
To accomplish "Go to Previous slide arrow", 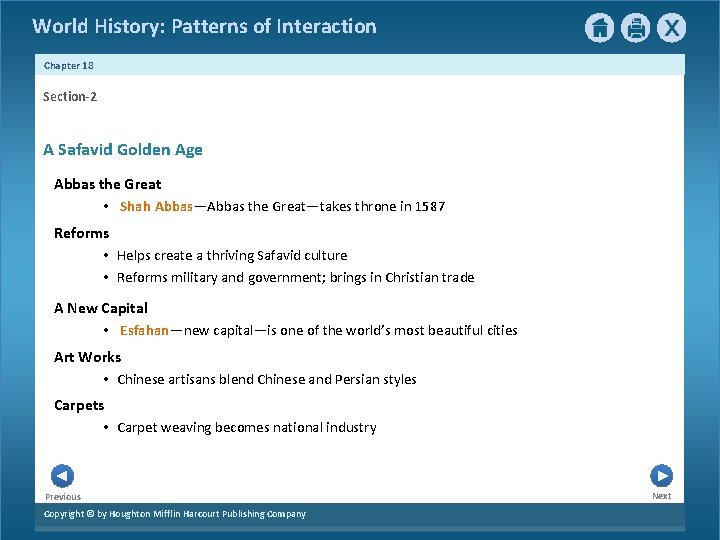I will (x=62, y=476).
